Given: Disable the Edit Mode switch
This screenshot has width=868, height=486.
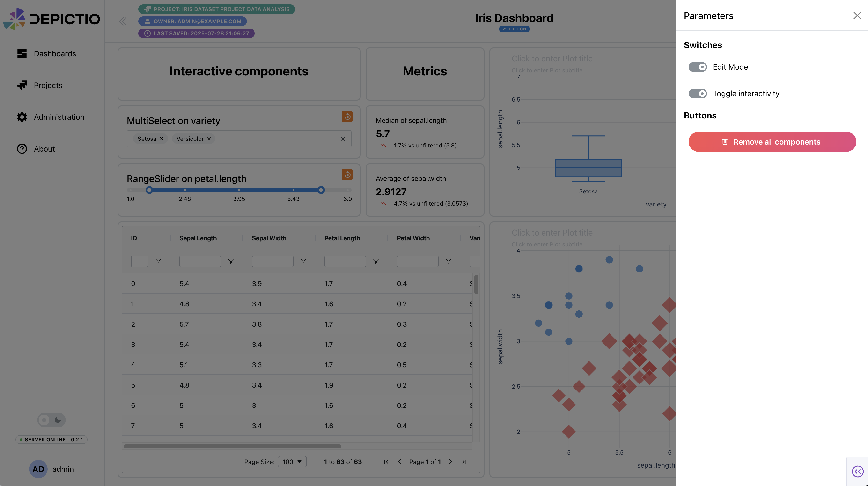Looking at the screenshot, I should 698,67.
